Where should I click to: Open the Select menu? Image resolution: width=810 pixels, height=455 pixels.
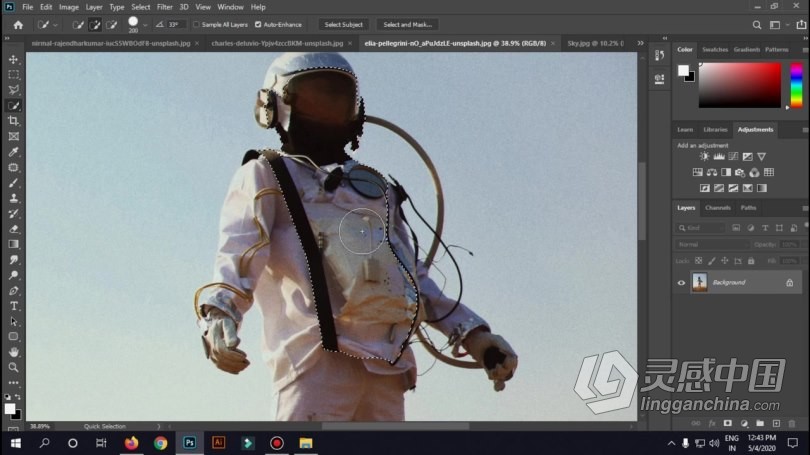tap(141, 7)
